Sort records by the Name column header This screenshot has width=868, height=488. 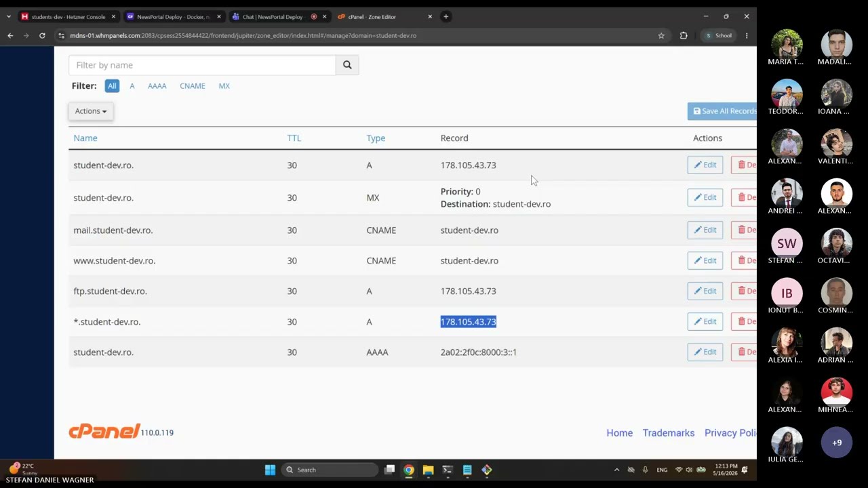(85, 138)
